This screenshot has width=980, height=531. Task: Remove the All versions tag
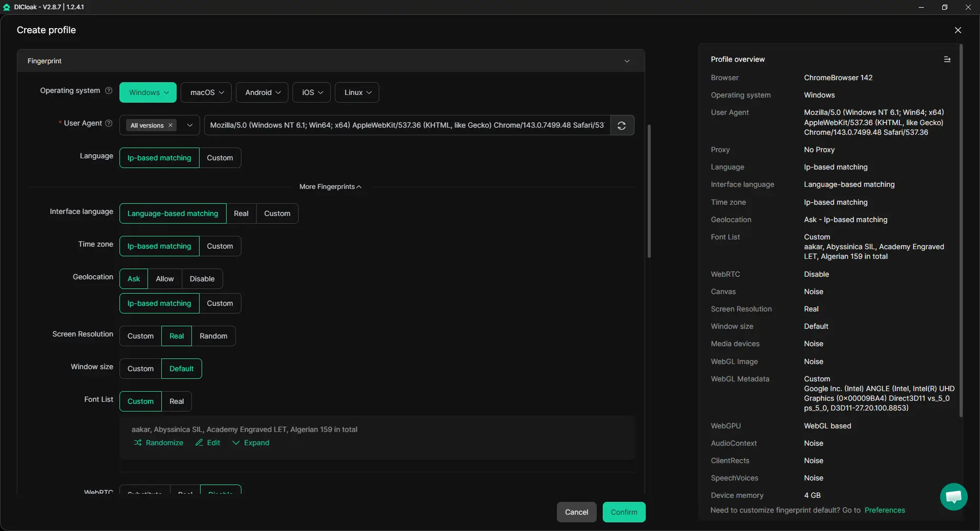click(x=170, y=126)
